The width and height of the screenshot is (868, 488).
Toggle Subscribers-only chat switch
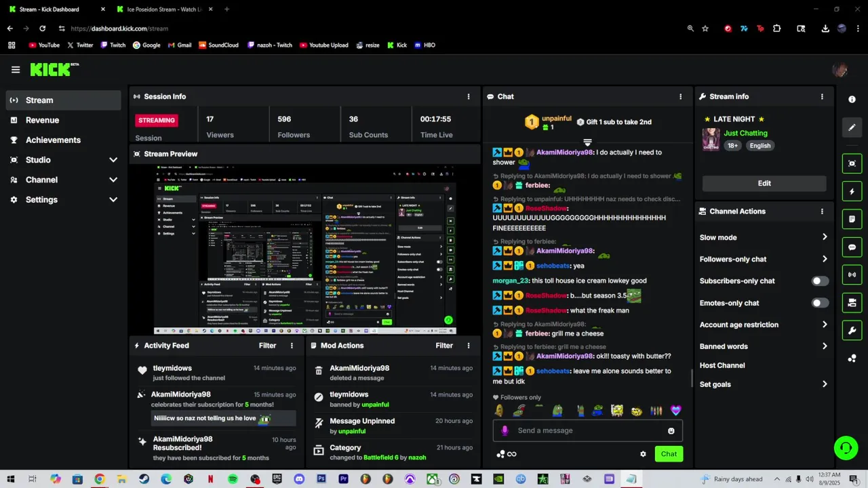pos(820,281)
